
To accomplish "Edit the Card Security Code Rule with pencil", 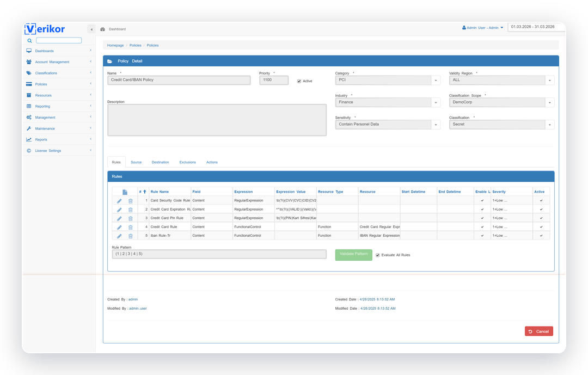I will pyautogui.click(x=119, y=201).
